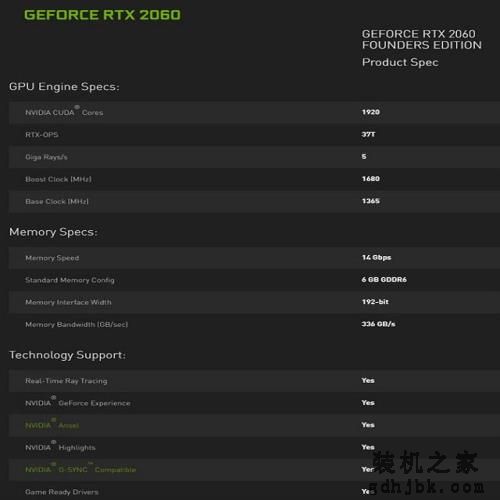500x500 pixels.
Task: Click the 336 GB/s bandwidth value
Action: pyautogui.click(x=378, y=324)
